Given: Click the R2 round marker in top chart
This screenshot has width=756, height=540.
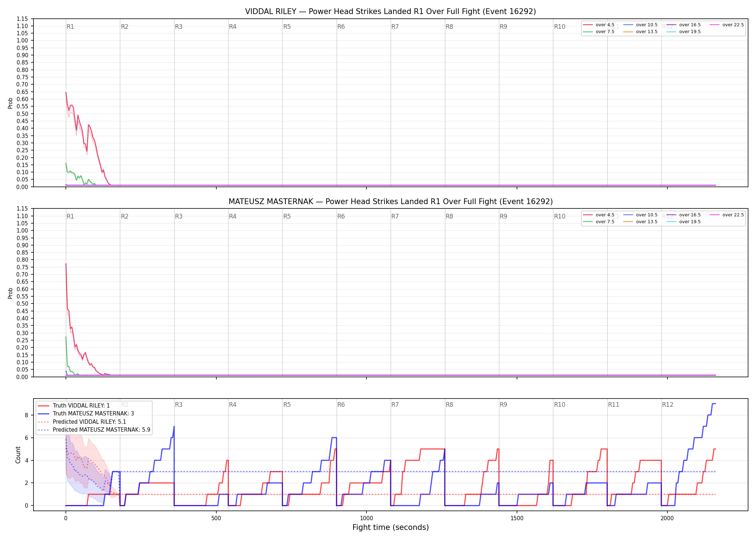Looking at the screenshot, I should [x=125, y=27].
